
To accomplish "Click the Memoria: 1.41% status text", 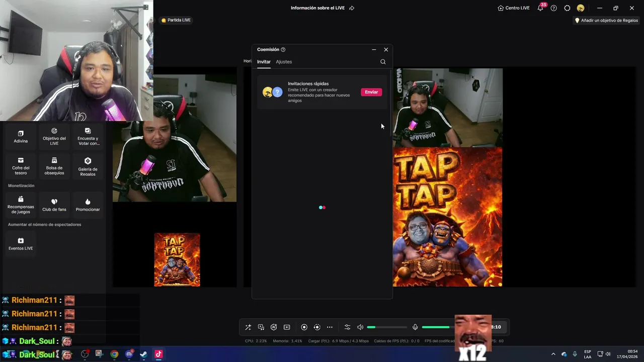I will 287,341.
